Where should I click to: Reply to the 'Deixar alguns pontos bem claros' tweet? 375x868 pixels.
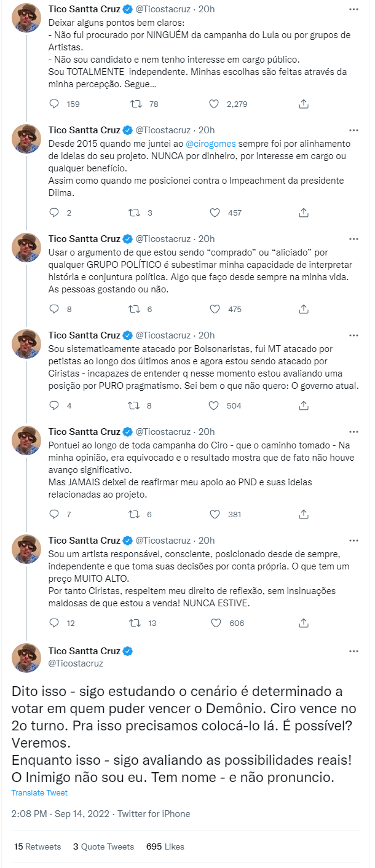[54, 104]
